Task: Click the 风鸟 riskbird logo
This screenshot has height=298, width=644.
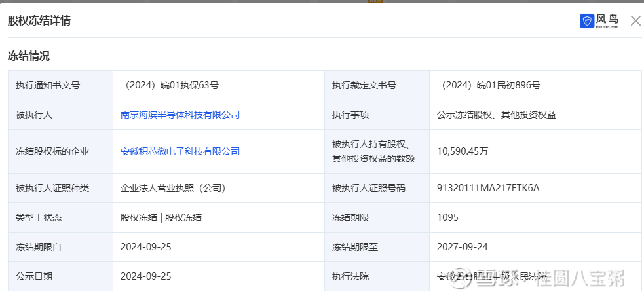Action: (x=599, y=21)
